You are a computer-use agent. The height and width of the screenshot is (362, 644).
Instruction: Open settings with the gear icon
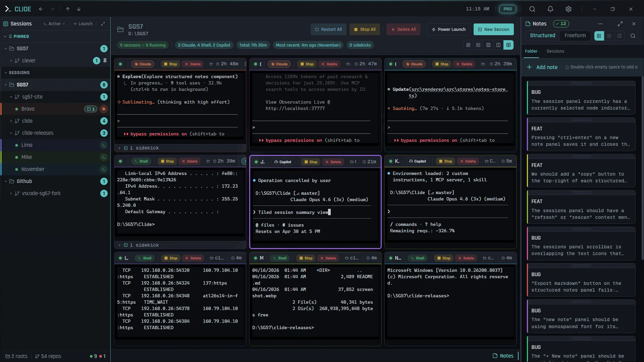point(569,9)
